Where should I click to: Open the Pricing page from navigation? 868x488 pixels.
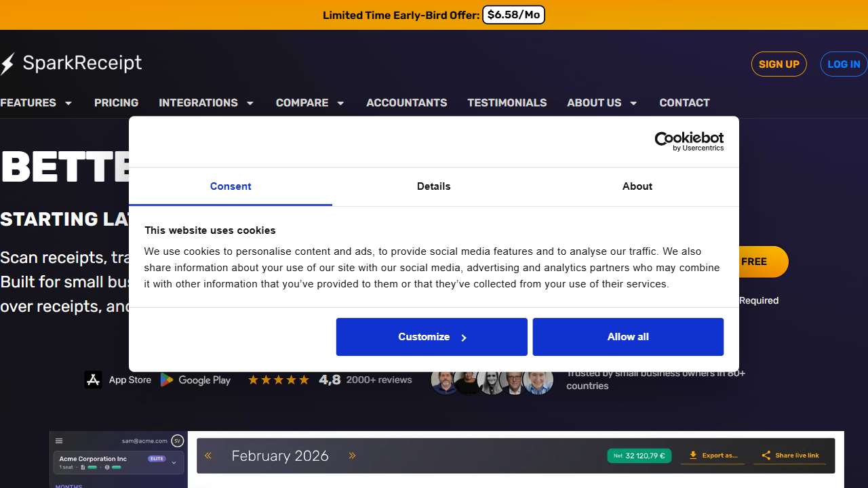tap(116, 103)
